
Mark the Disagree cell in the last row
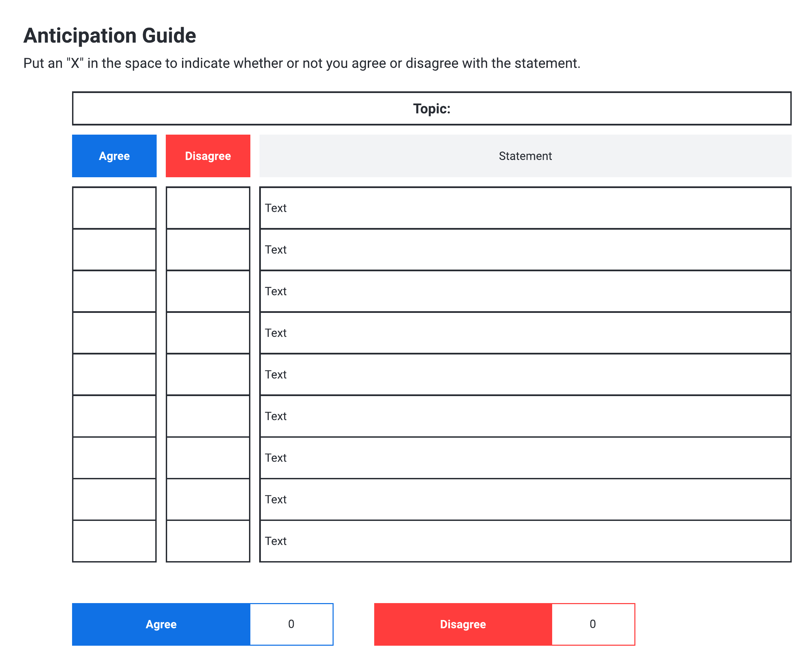[208, 541]
